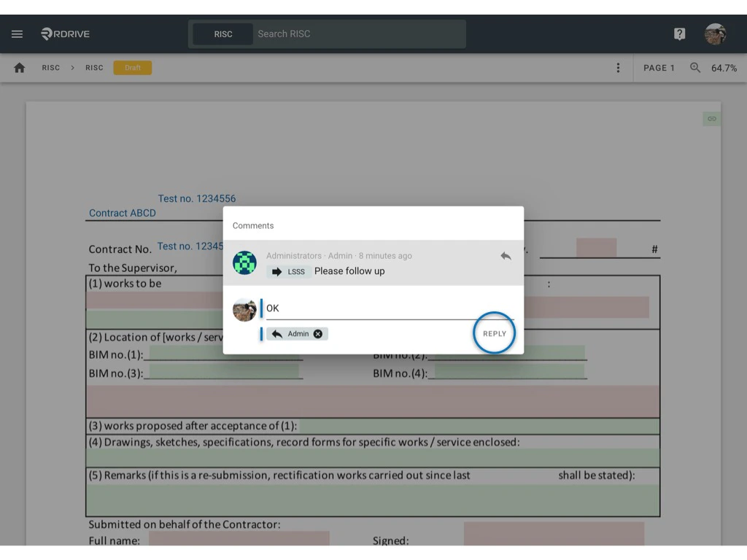Viewport: 747px width, 560px height.
Task: Open the hamburger navigation menu
Action: [x=18, y=34]
